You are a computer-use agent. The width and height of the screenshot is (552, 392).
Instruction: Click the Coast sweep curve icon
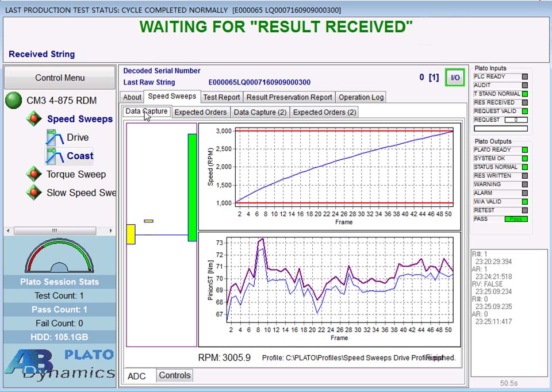tap(55, 156)
